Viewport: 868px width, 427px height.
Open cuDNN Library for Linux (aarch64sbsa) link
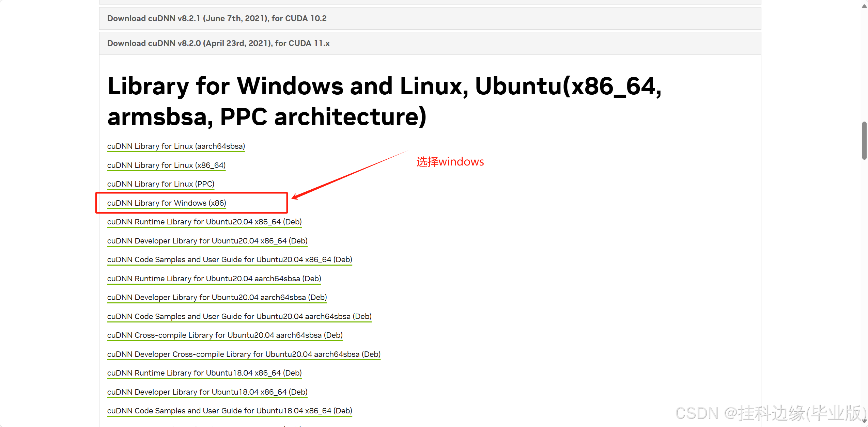(176, 146)
